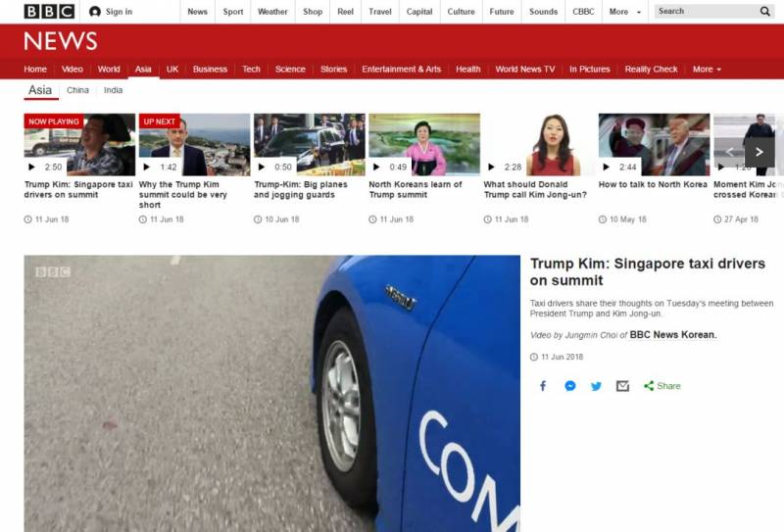The width and height of the screenshot is (784, 532).
Task: Click the search magnifier icon
Action: click(x=764, y=12)
